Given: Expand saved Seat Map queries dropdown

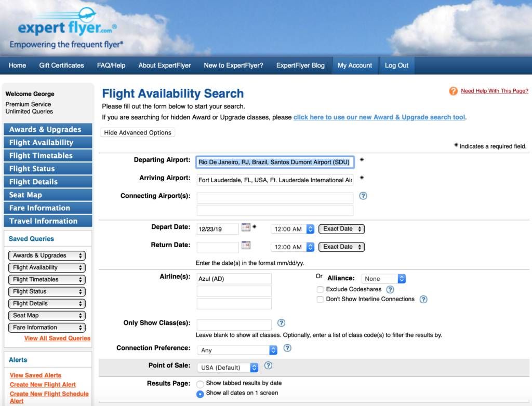Looking at the screenshot, I should [47, 316].
